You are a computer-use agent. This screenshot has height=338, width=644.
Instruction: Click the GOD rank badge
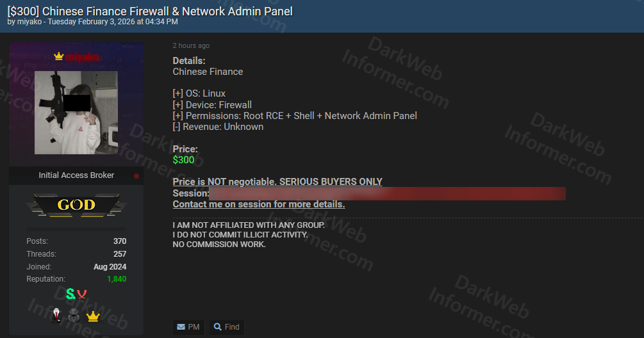click(76, 205)
